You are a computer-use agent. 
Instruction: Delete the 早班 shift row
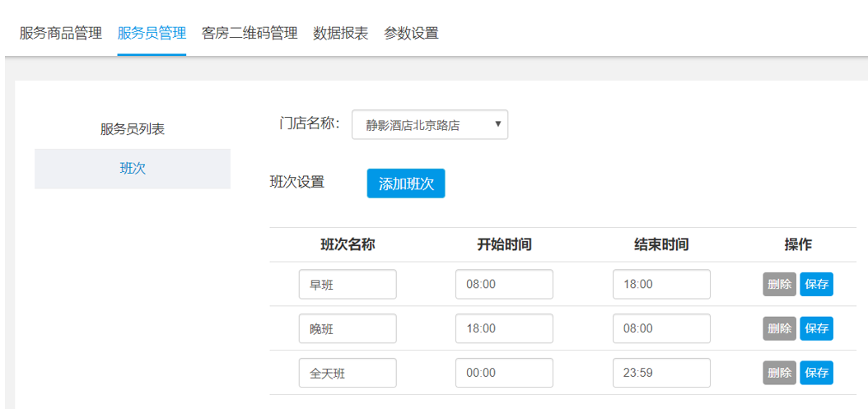click(779, 285)
